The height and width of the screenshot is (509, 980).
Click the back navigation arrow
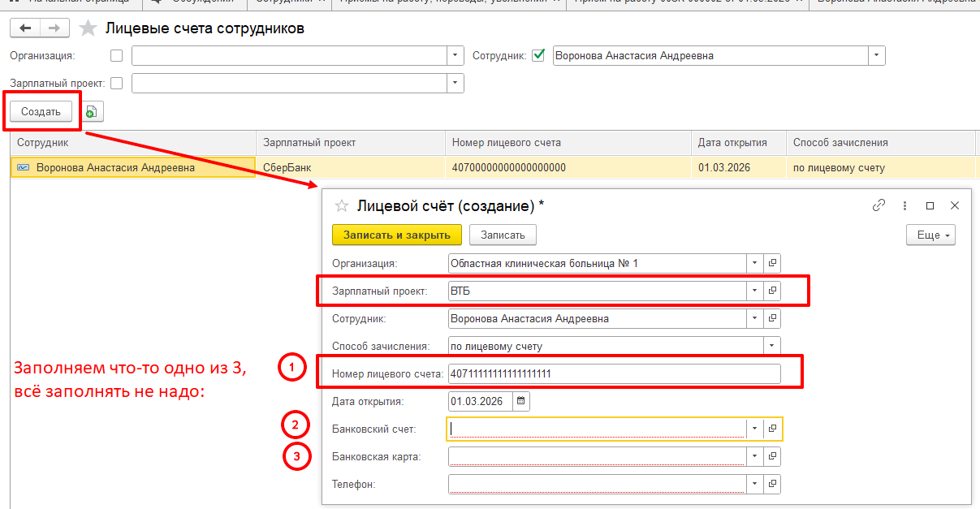click(25, 28)
